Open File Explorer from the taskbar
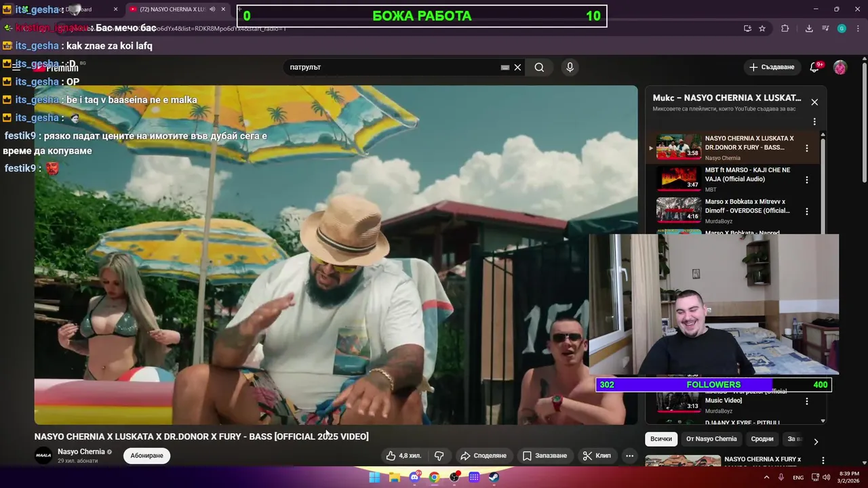 394,477
